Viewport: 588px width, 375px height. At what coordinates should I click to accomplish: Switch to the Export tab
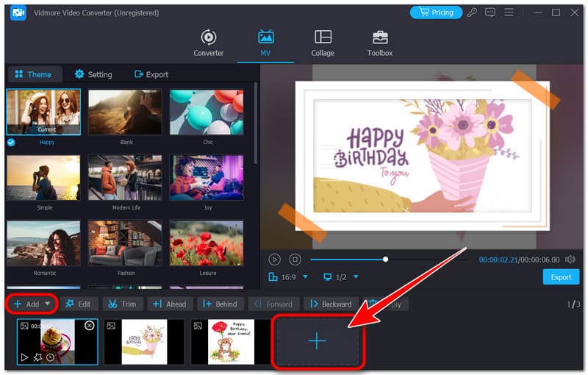click(x=151, y=74)
